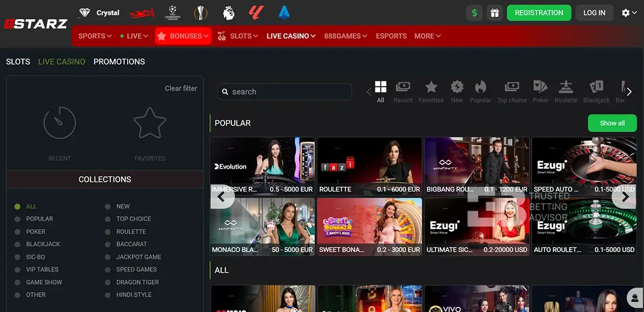Open the Champions League icon
Screen dimensions: 644x312
[173, 13]
